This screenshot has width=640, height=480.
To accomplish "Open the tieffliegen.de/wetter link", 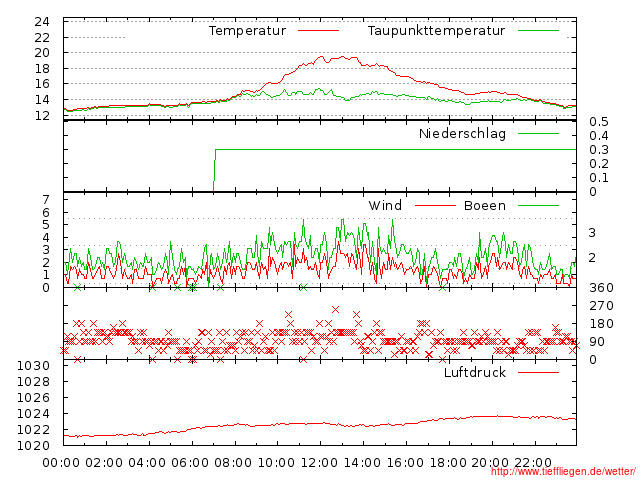I will pyautogui.click(x=563, y=472).
